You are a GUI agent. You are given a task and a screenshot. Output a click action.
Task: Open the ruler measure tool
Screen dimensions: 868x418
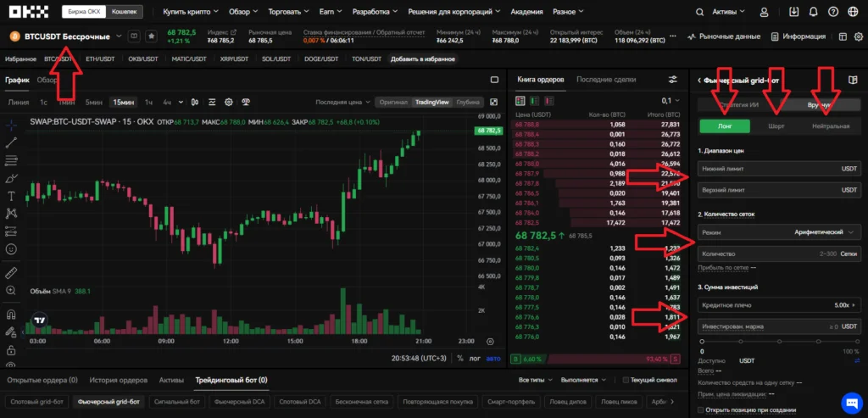pyautogui.click(x=11, y=273)
